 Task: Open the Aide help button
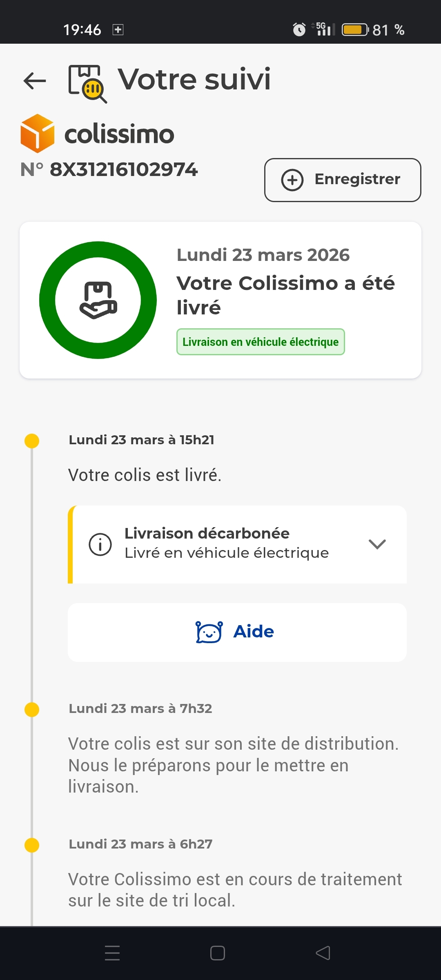pos(237,632)
